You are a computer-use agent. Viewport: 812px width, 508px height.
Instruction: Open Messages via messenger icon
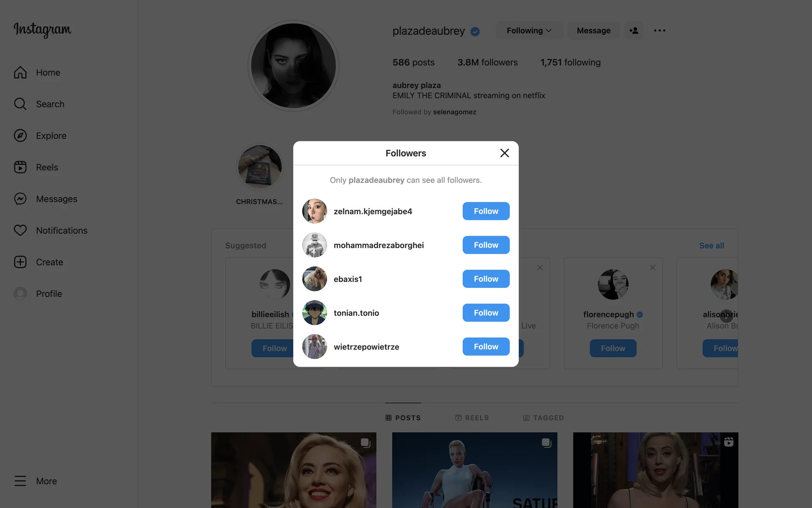(x=20, y=199)
